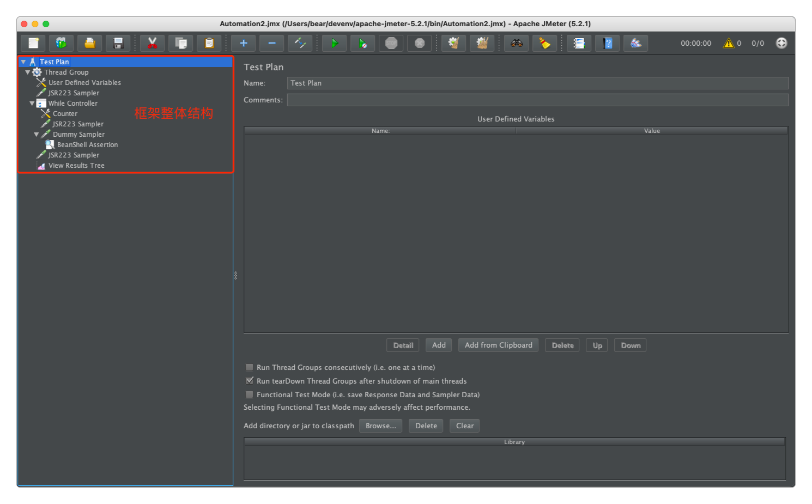Image resolution: width=812 pixels, height=504 pixels.
Task: Click the panel splitter handle
Action: pyautogui.click(x=235, y=276)
